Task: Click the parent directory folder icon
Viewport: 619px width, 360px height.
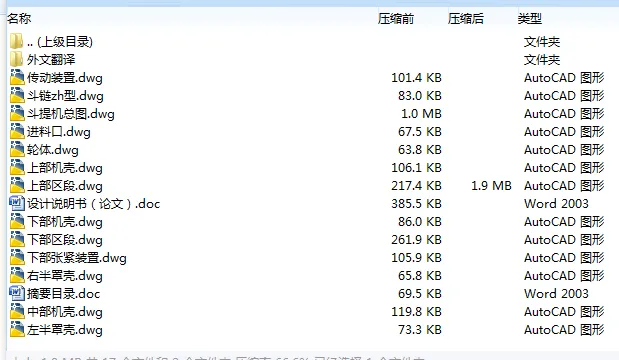Action: coord(17,41)
